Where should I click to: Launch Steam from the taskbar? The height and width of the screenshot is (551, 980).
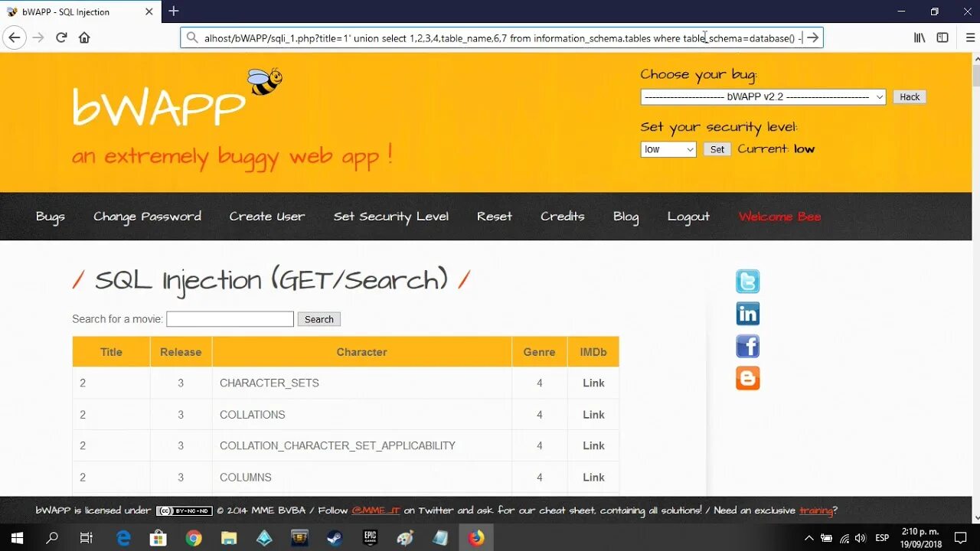coord(335,538)
